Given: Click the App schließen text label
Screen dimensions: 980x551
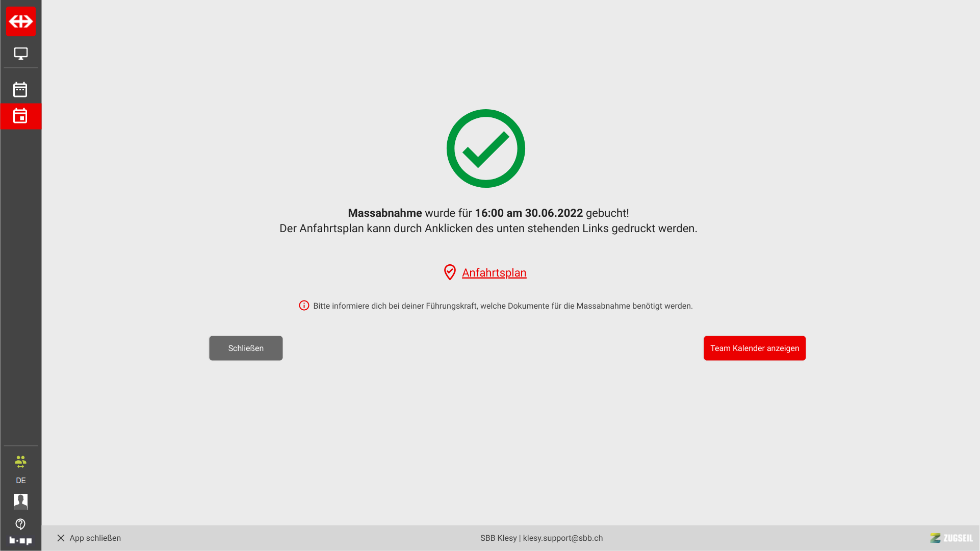Looking at the screenshot, I should pos(95,538).
